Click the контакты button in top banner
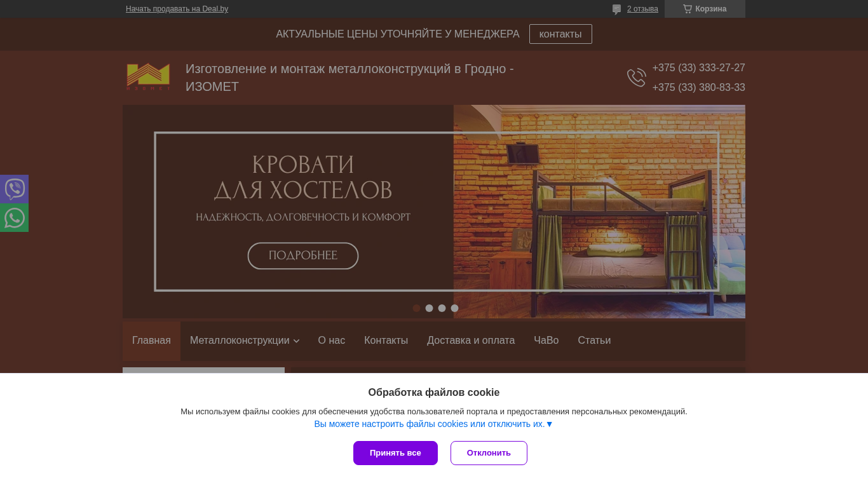Screen dimensions: 868x488 [x=560, y=34]
